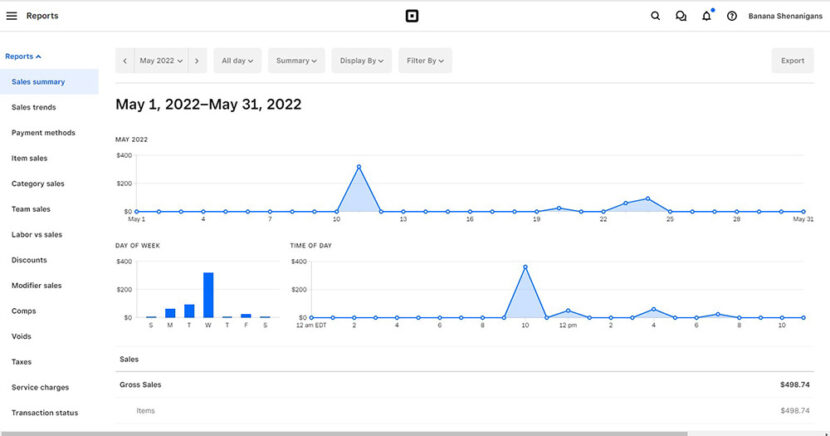
Task: Click the May 11 peak data point
Action: coord(359,167)
